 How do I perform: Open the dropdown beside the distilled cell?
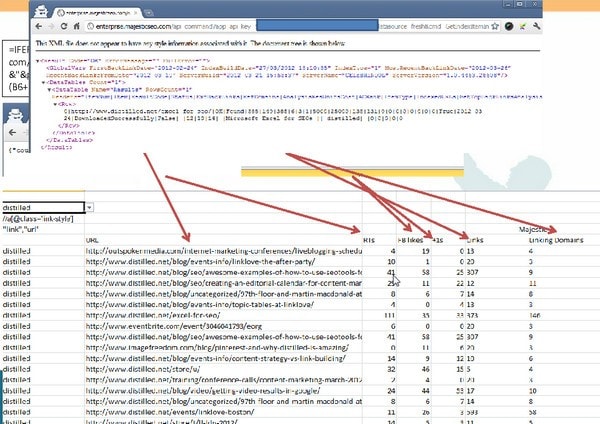tap(89, 207)
